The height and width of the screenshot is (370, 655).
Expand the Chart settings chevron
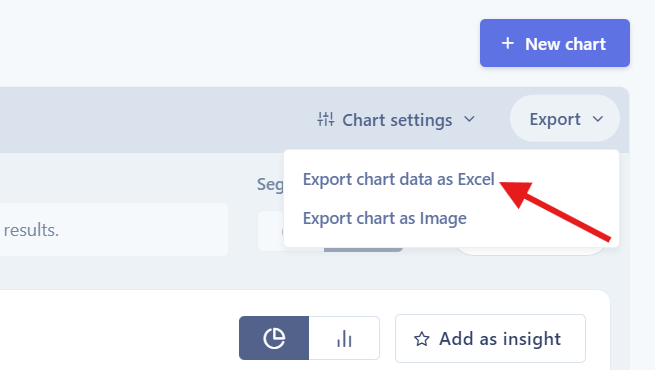(x=469, y=119)
